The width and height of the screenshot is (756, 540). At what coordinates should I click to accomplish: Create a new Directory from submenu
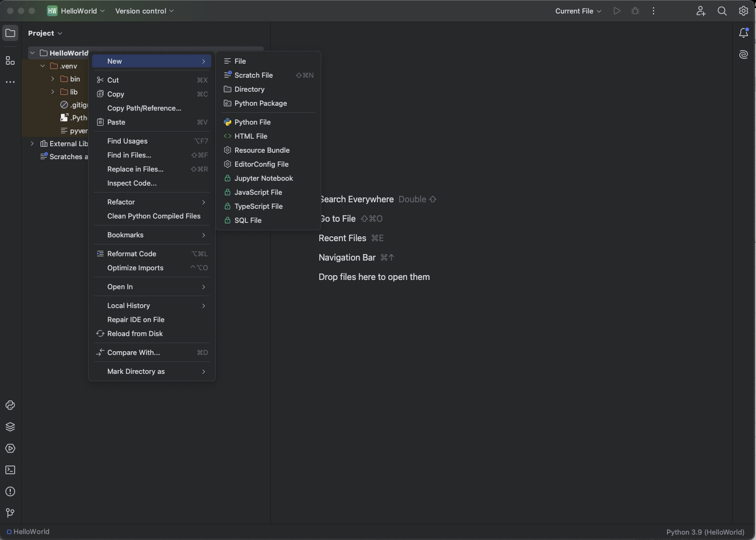click(268, 89)
